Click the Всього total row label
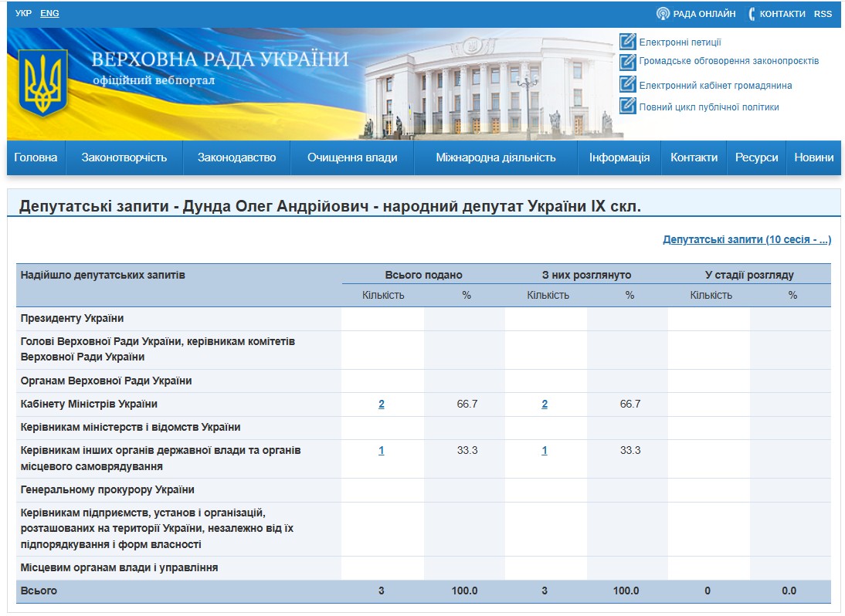 click(x=39, y=591)
